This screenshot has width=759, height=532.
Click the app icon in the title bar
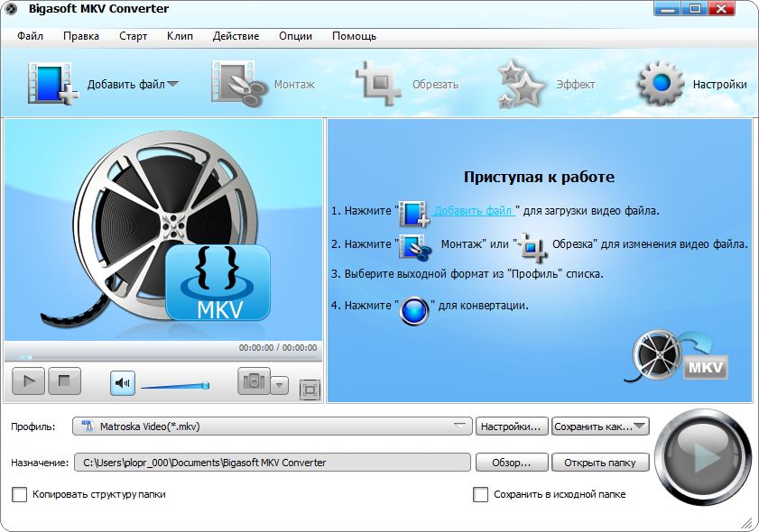[x=11, y=9]
